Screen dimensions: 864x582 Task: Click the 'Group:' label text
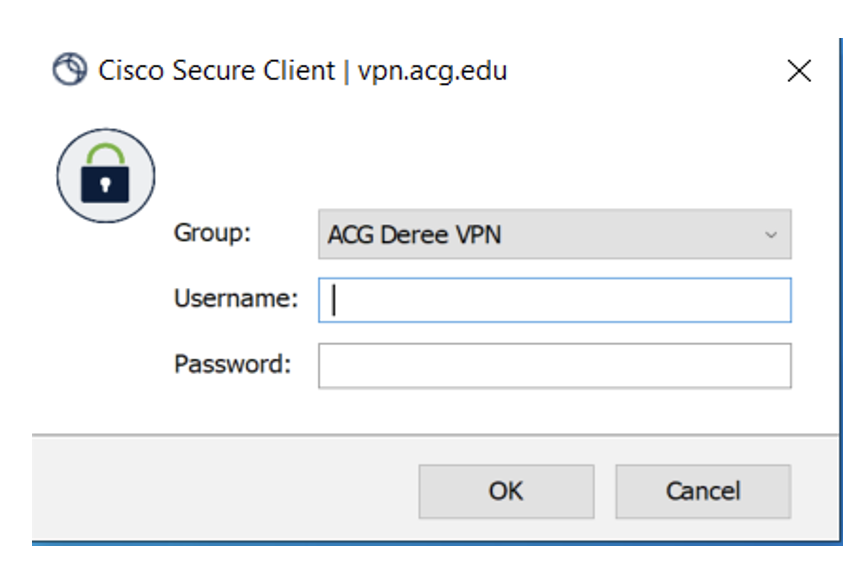[213, 233]
